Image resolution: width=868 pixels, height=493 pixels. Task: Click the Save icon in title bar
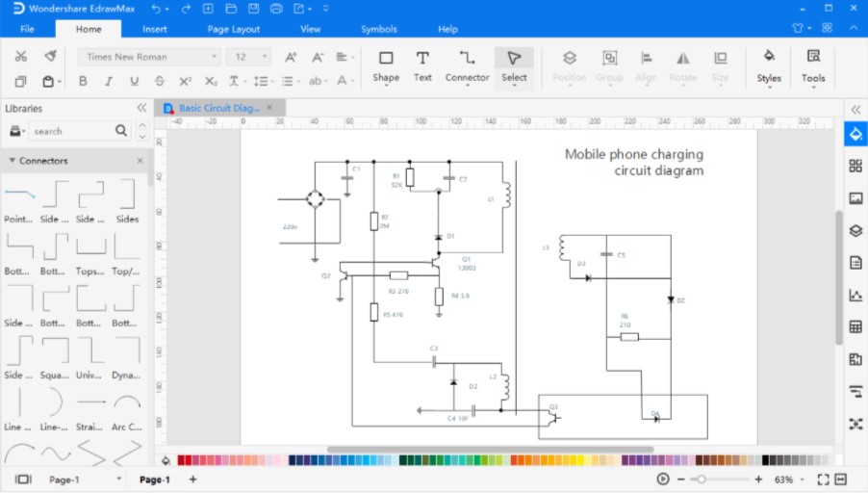pyautogui.click(x=253, y=9)
